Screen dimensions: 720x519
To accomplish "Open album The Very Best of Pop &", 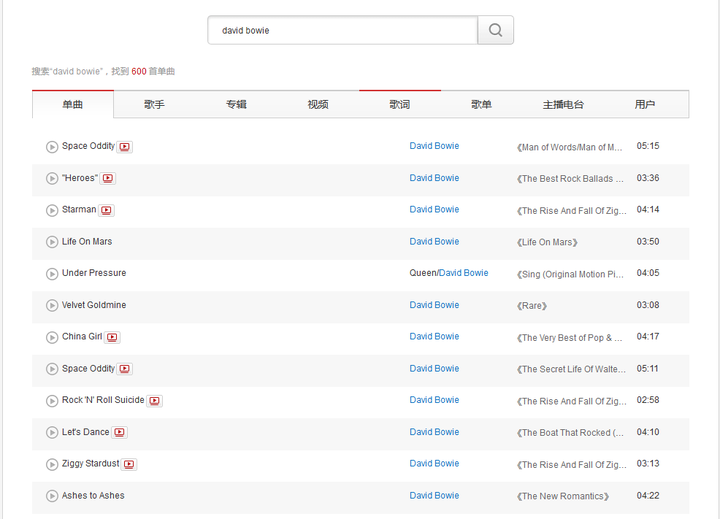I will tap(569, 338).
